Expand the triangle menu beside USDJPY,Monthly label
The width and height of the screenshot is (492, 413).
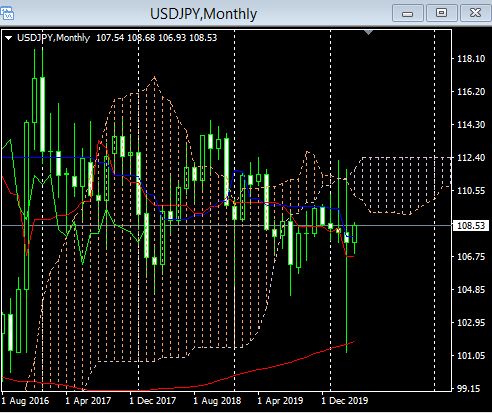(9, 38)
